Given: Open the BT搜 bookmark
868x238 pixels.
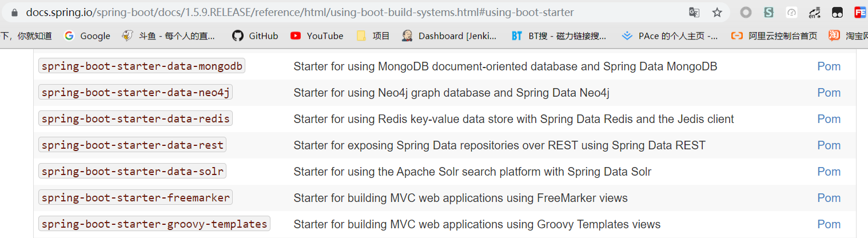Looking at the screenshot, I should click(559, 35).
